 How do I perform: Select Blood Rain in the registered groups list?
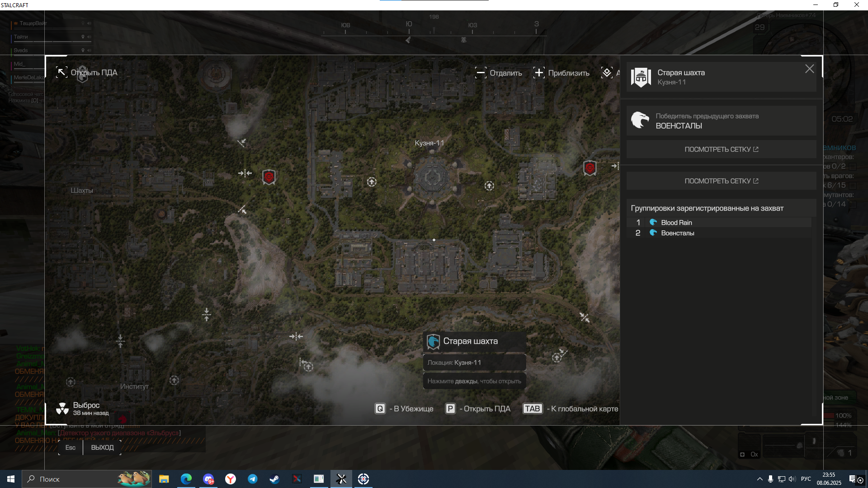point(719,222)
